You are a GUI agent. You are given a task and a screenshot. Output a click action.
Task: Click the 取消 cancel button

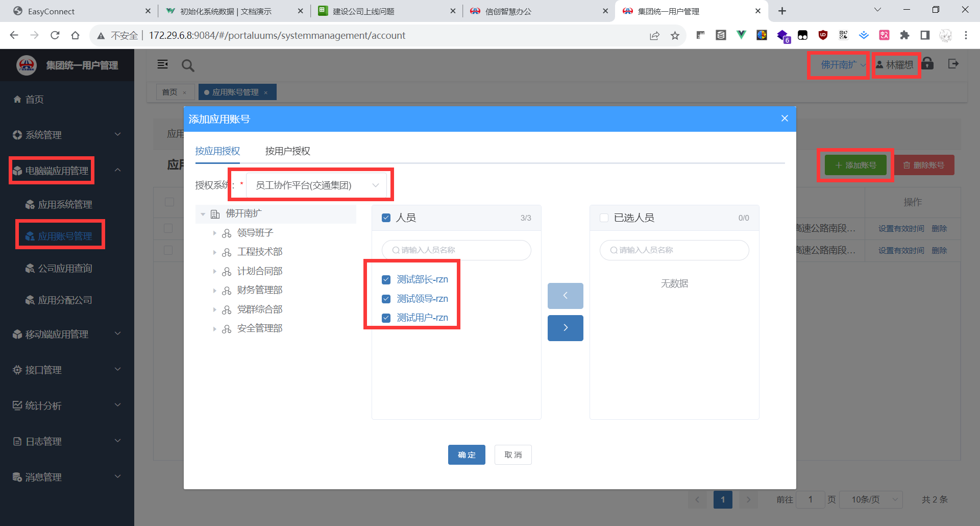[513, 455]
